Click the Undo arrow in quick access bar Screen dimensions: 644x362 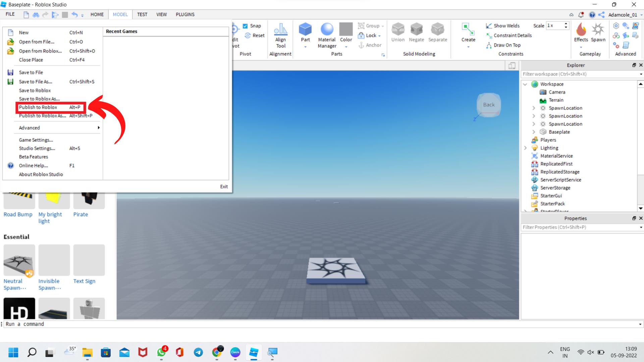[x=74, y=15]
